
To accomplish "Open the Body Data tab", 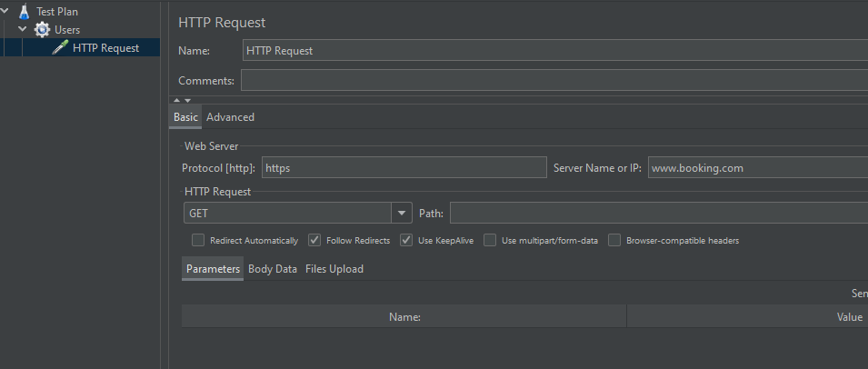I will [x=273, y=269].
